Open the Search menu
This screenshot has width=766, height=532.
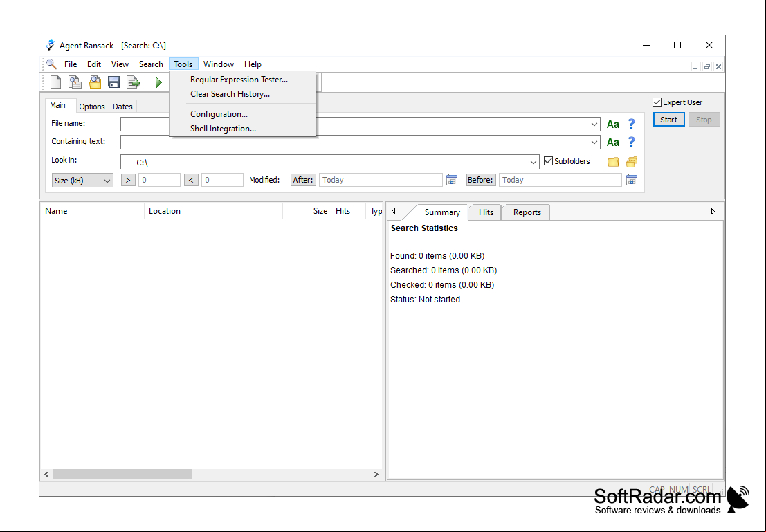151,64
